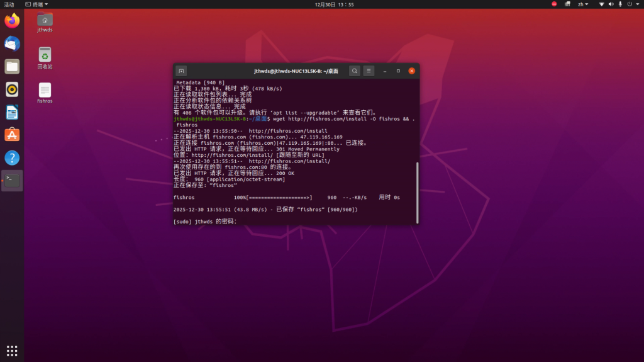Screen dimensions: 644x362
Task: Open the Help icon in the dock
Action: pos(12,157)
